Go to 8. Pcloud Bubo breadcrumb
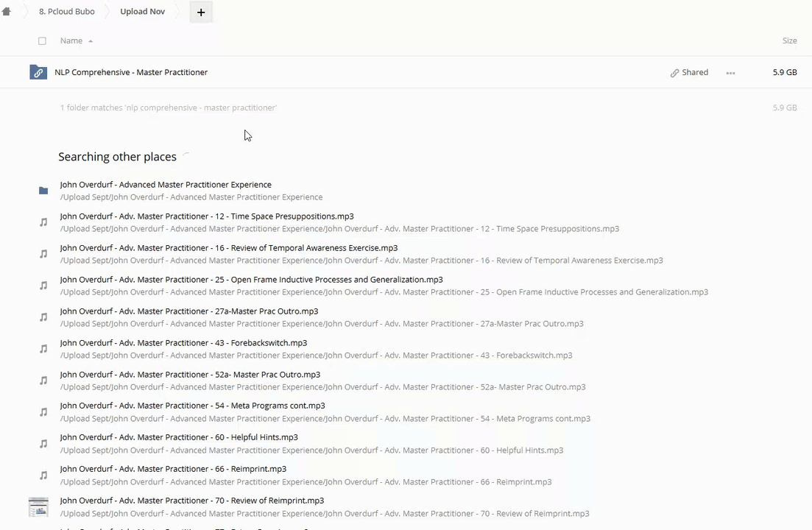Image resolution: width=812 pixels, height=530 pixels. coord(66,12)
